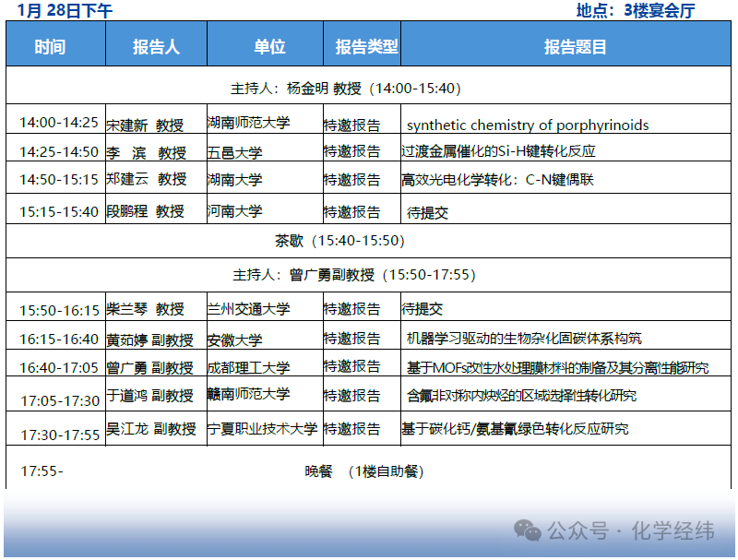Click the WeChat logo icon in the watermark

click(x=529, y=531)
